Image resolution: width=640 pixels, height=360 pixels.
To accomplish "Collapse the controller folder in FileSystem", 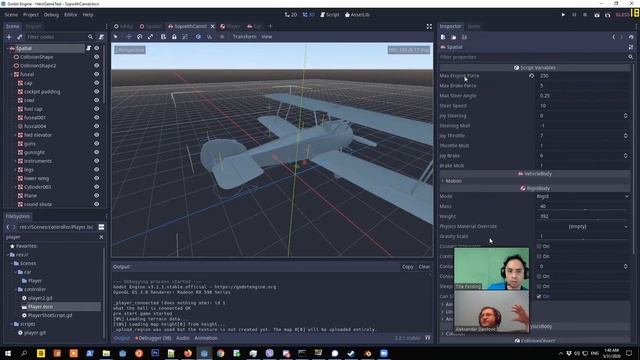I will pyautogui.click(x=16, y=289).
